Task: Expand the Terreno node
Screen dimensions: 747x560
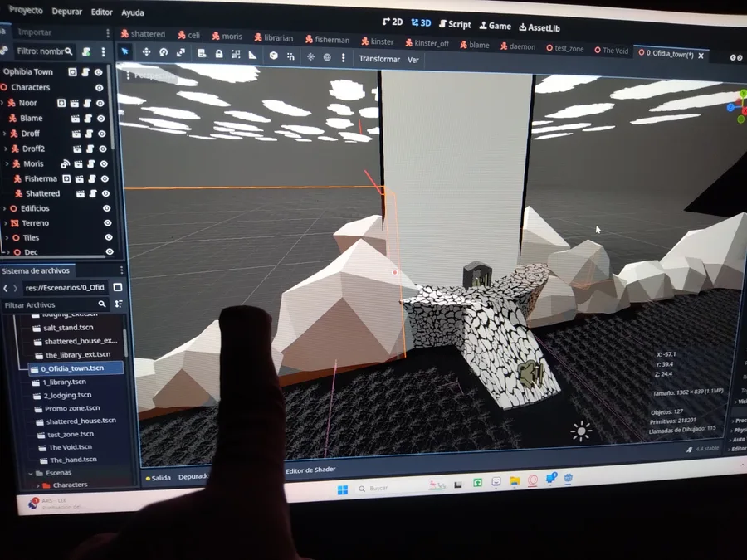Action: click(x=6, y=223)
